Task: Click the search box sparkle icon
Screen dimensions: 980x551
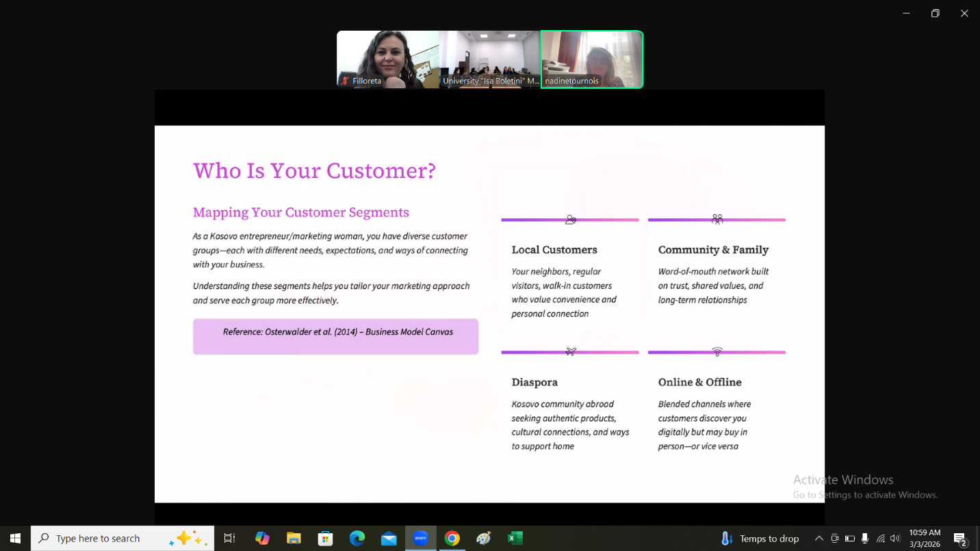Action: click(x=189, y=539)
